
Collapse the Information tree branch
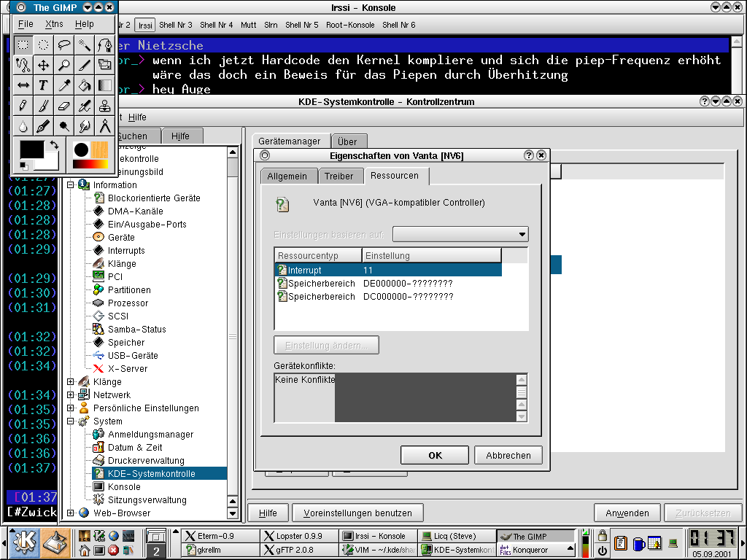pyautogui.click(x=71, y=184)
